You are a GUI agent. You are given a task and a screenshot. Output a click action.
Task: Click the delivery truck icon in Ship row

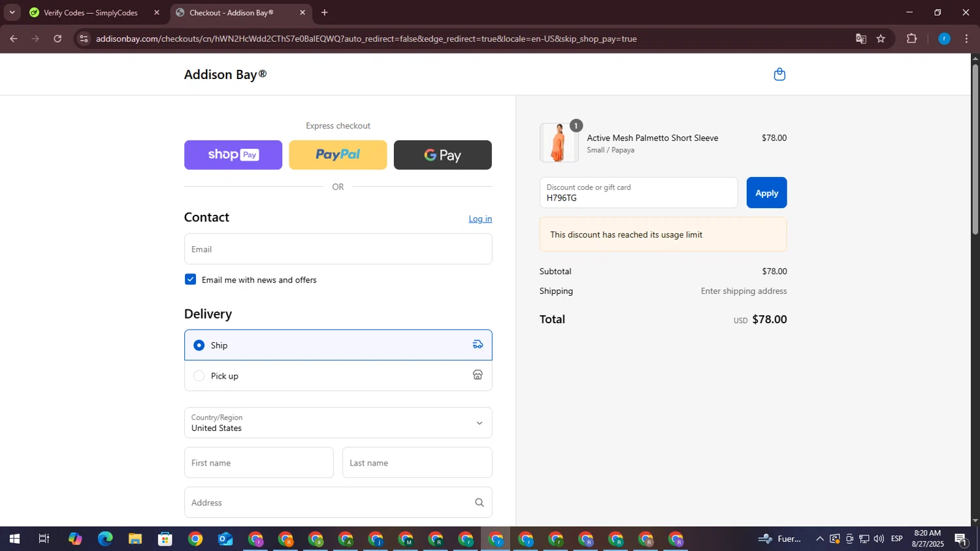478,345
